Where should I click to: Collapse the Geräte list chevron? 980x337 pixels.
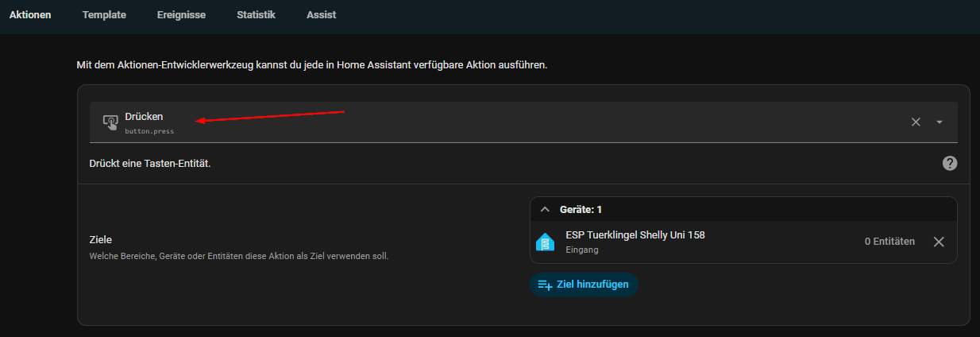545,209
